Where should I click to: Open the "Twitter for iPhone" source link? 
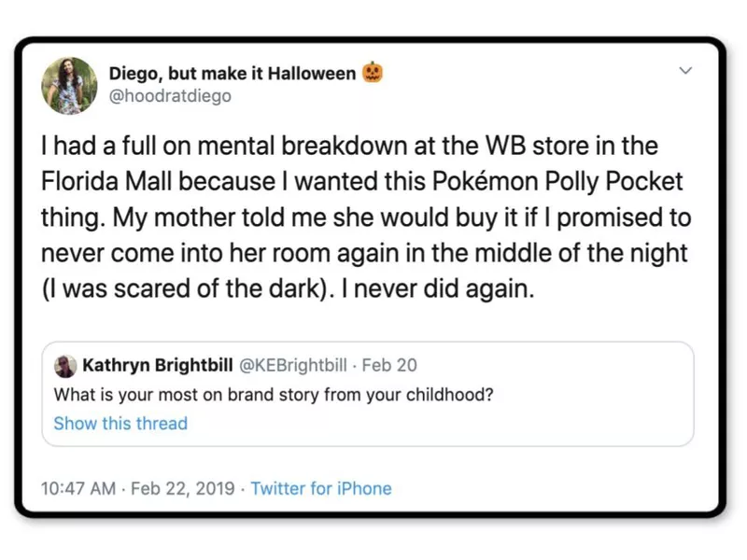[321, 488]
